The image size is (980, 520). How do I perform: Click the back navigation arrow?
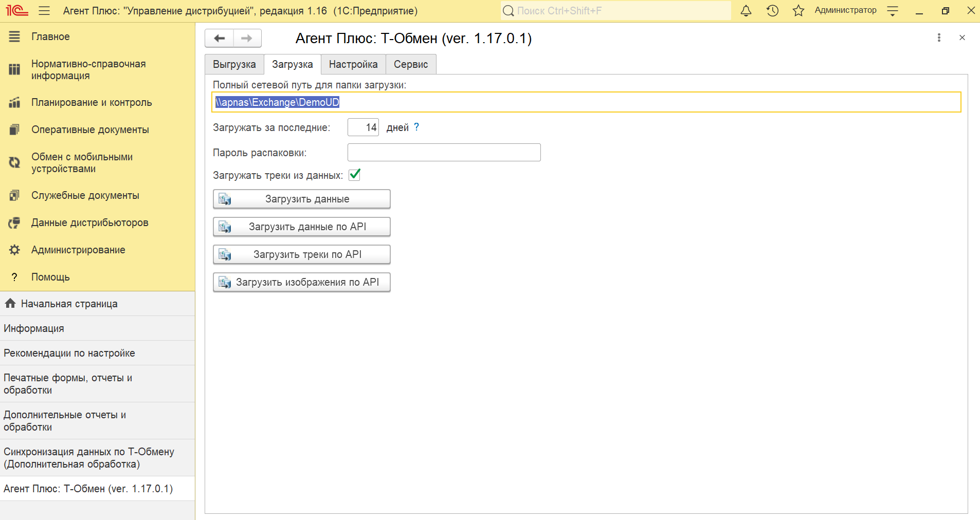[x=219, y=38]
